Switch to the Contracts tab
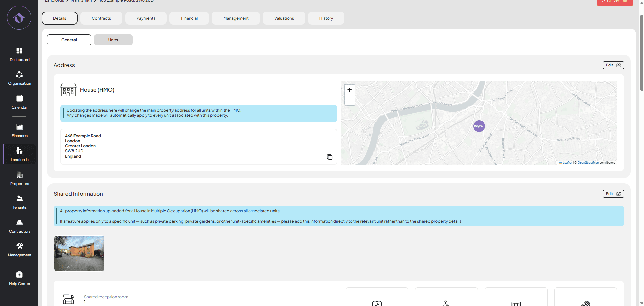644x306 pixels. [101, 18]
